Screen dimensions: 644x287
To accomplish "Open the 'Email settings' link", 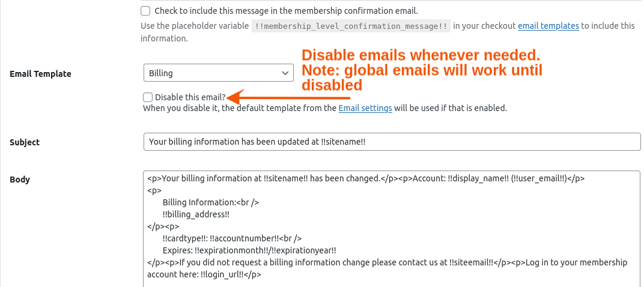I will point(365,109).
